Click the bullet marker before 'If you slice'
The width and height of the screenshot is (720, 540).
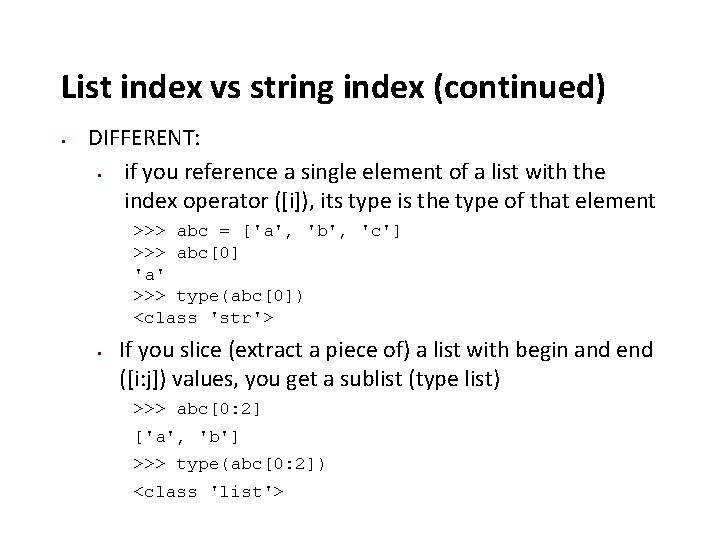pyautogui.click(x=103, y=352)
